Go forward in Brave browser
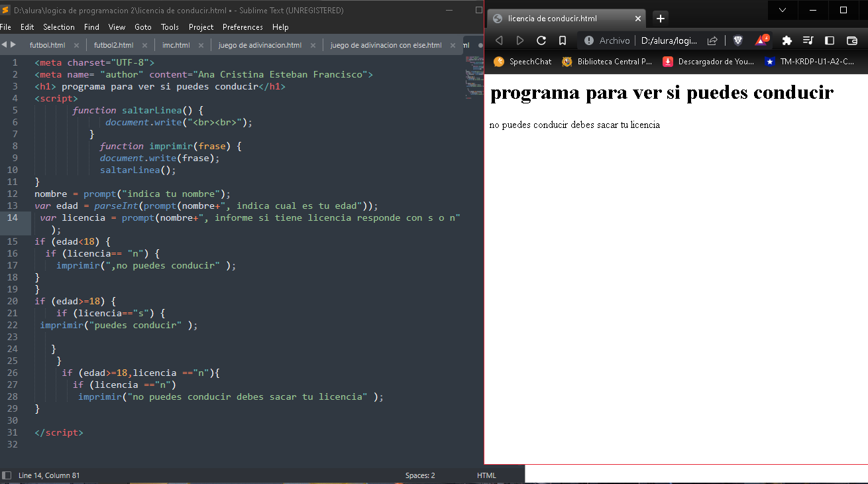The image size is (868, 484). 520,40
